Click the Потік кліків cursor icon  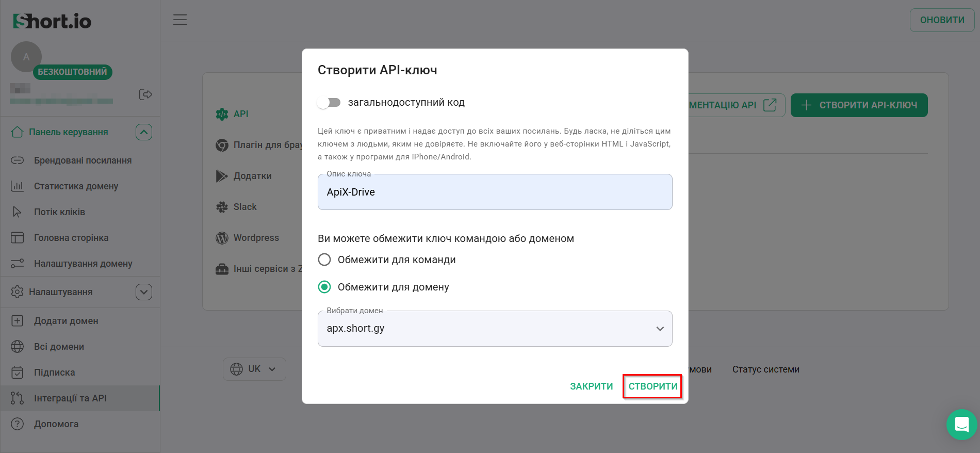pyautogui.click(x=17, y=212)
